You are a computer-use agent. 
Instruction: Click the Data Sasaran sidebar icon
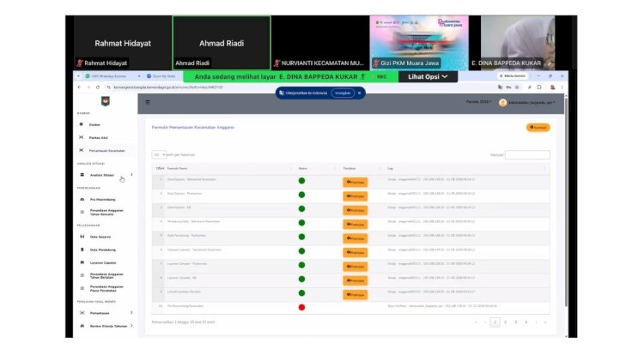click(x=82, y=237)
